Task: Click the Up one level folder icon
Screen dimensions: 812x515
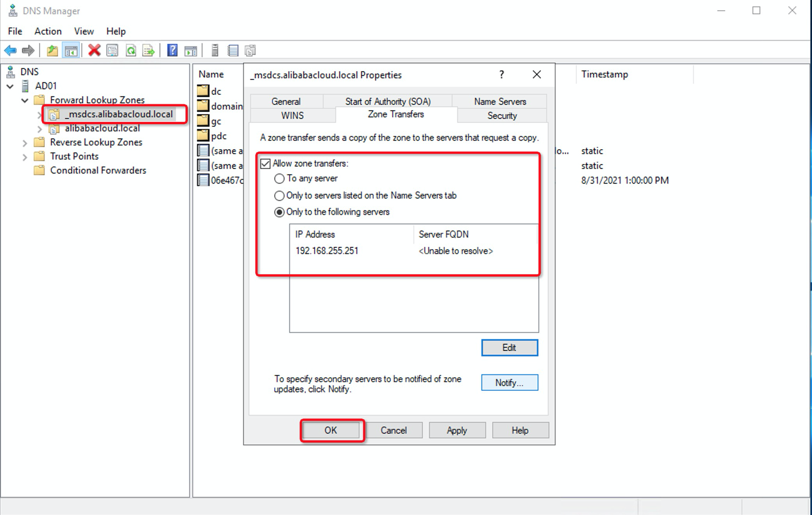Action: coord(52,50)
